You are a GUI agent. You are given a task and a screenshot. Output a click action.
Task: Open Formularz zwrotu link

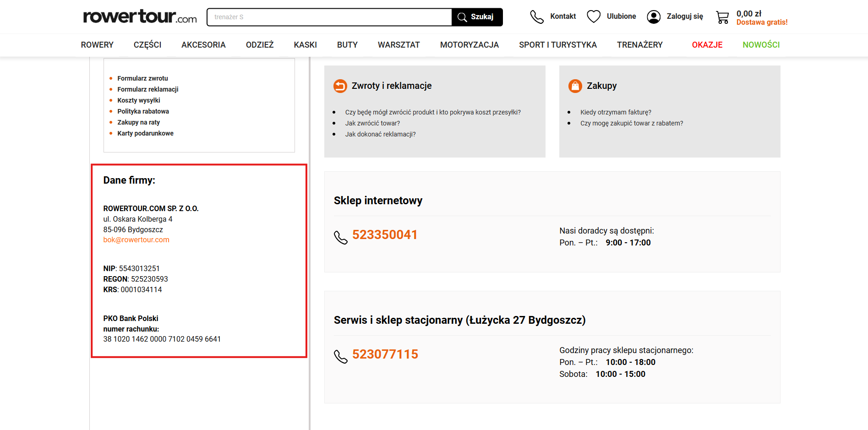click(x=142, y=78)
